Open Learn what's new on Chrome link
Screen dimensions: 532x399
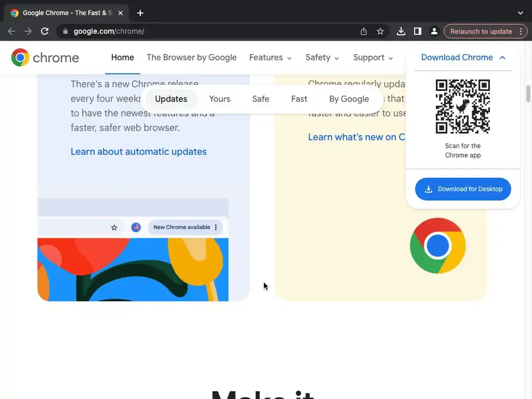(356, 137)
